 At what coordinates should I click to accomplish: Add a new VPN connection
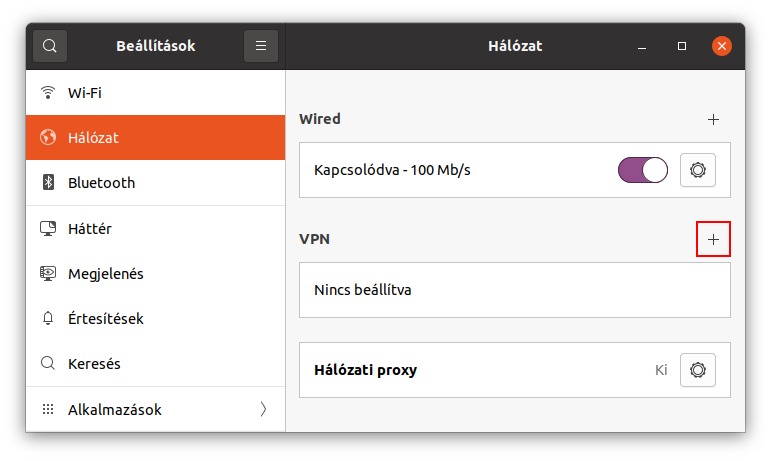click(x=713, y=239)
